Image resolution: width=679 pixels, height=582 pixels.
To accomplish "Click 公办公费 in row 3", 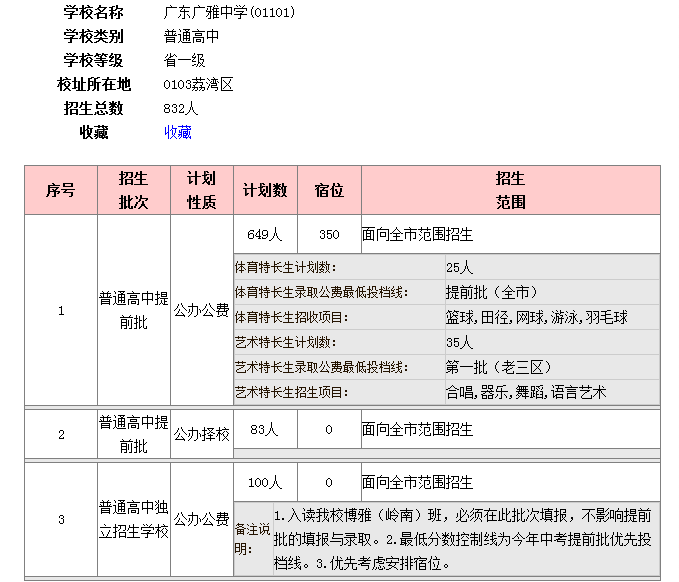I will pyautogui.click(x=201, y=519).
